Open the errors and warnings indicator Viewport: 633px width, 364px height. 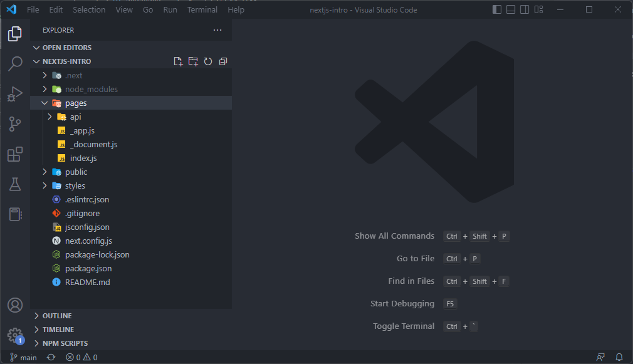click(x=81, y=357)
